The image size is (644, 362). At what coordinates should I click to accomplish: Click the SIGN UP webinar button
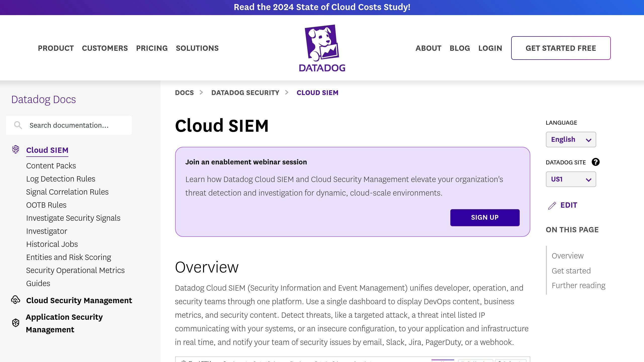pos(485,217)
